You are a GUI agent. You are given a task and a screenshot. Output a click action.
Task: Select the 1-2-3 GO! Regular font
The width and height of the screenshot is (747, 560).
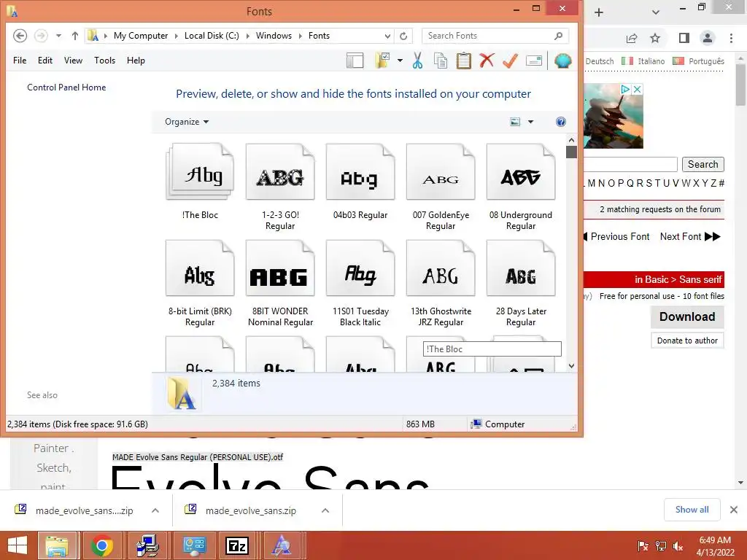pos(280,187)
